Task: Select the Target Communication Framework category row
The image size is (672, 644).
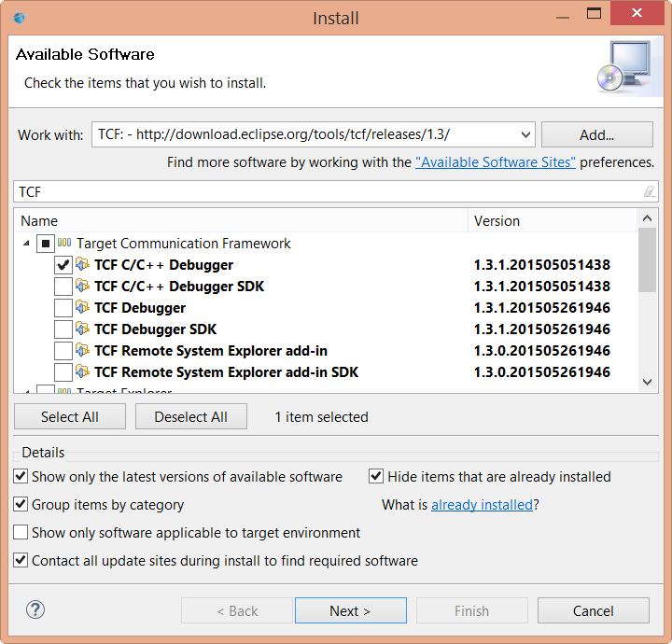Action: pyautogui.click(x=326, y=244)
